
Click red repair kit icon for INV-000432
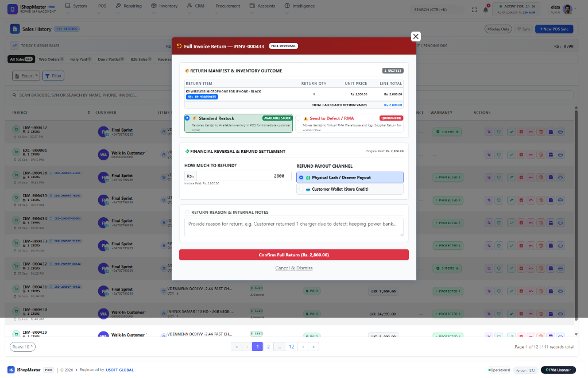521,268
